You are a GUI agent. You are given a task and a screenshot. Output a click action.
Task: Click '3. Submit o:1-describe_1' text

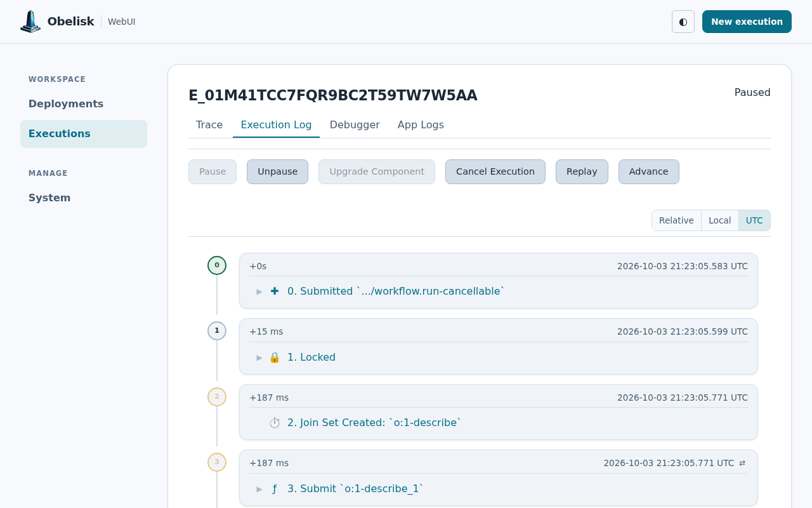pos(355,489)
